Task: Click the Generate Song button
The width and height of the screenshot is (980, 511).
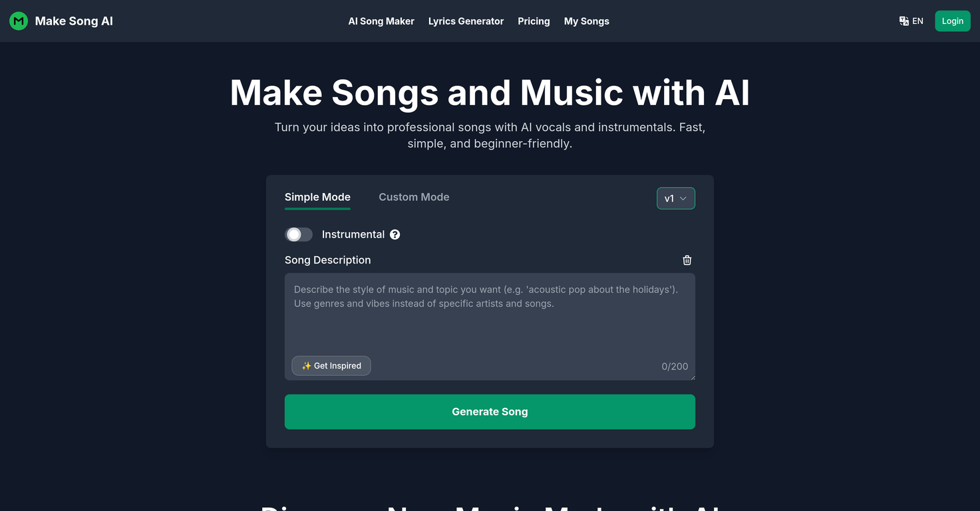Action: point(490,411)
